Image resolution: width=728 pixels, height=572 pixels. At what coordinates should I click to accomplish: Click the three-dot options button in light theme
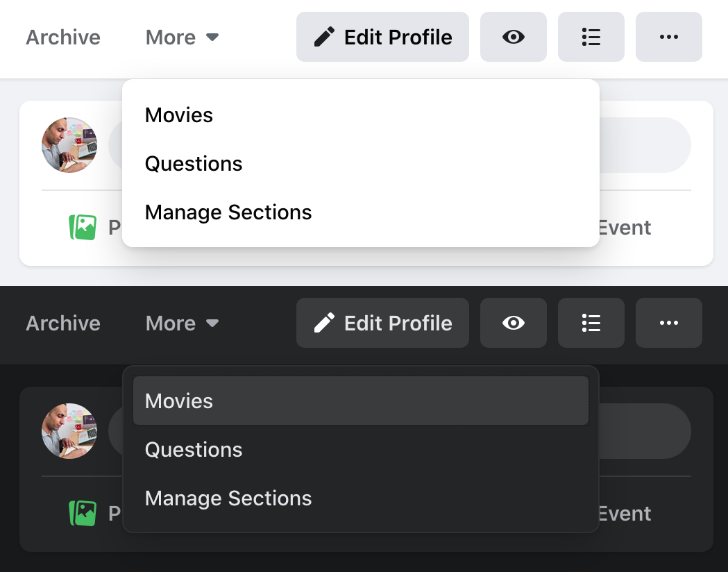[668, 37]
